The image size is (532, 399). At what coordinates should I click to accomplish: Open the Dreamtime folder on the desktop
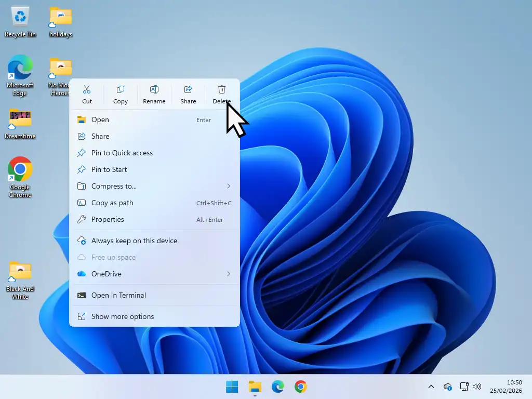pyautogui.click(x=20, y=118)
